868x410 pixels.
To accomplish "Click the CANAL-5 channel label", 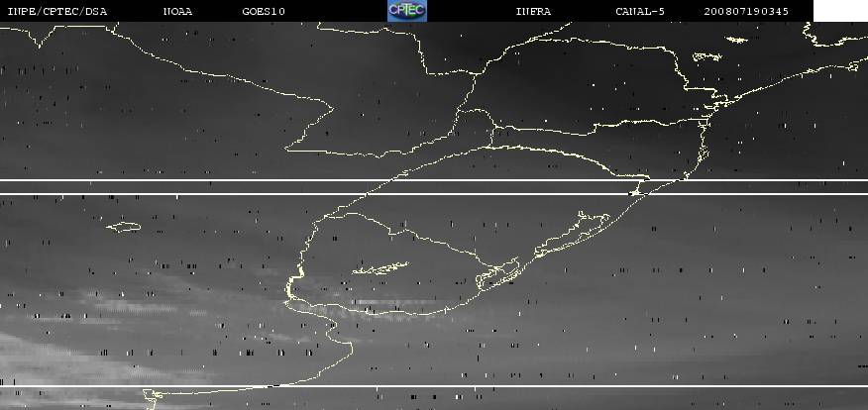I will (x=639, y=12).
